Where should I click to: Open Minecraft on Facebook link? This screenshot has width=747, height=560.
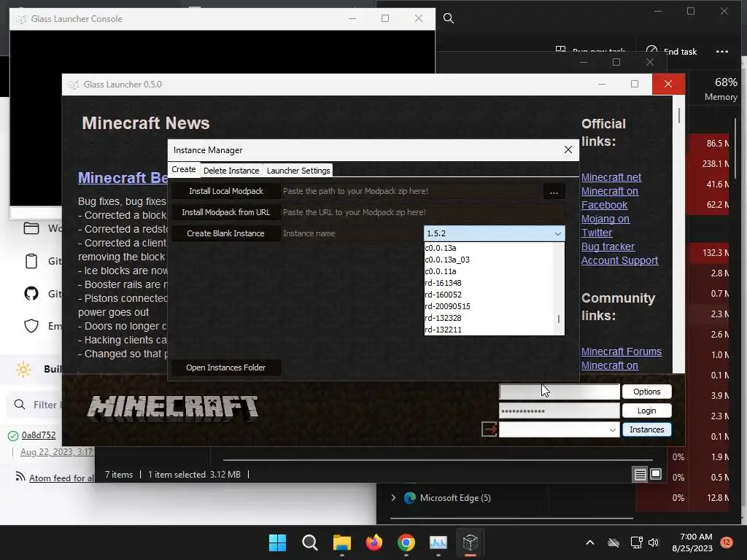[x=610, y=198]
